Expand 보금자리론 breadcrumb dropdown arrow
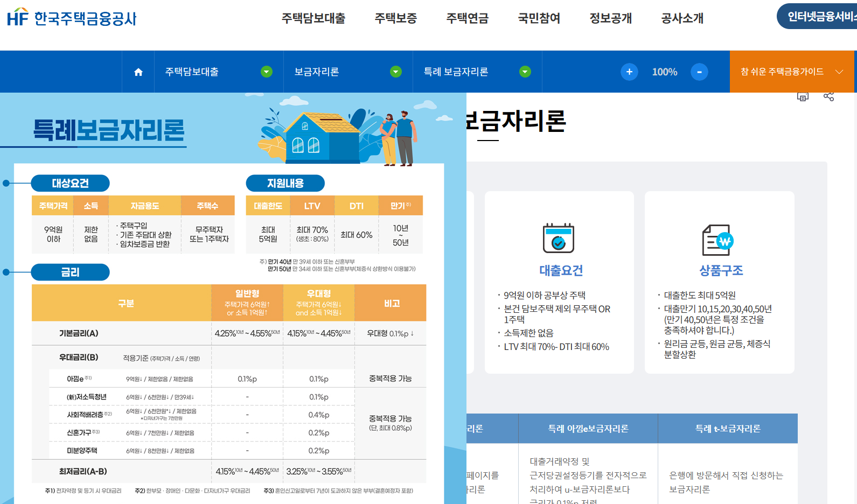This screenshot has height=504, width=857. click(x=396, y=72)
